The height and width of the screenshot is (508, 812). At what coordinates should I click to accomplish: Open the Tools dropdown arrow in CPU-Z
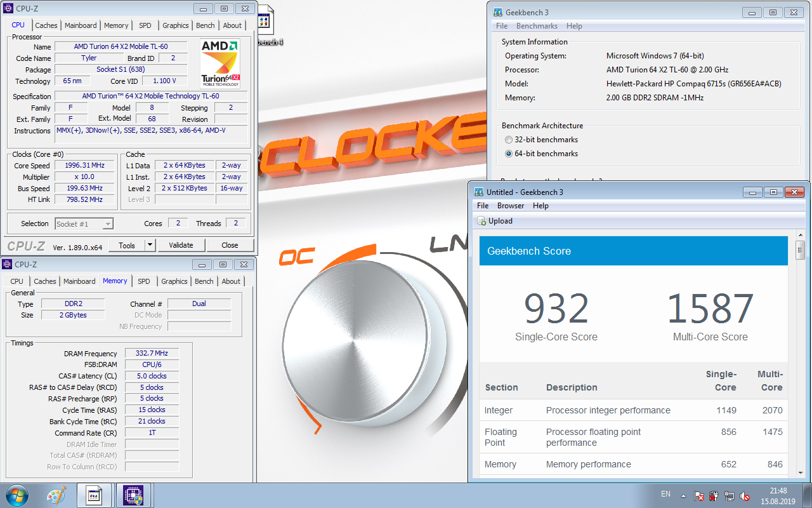(150, 245)
